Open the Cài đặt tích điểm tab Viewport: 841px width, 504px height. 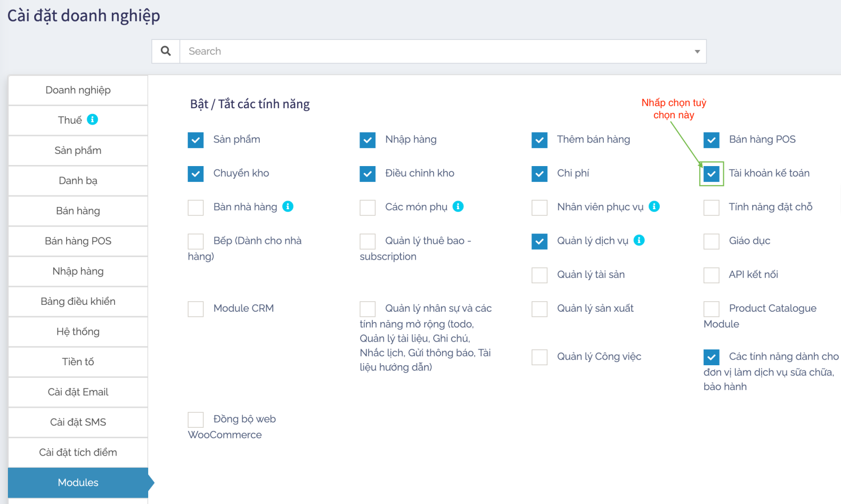coord(78,452)
